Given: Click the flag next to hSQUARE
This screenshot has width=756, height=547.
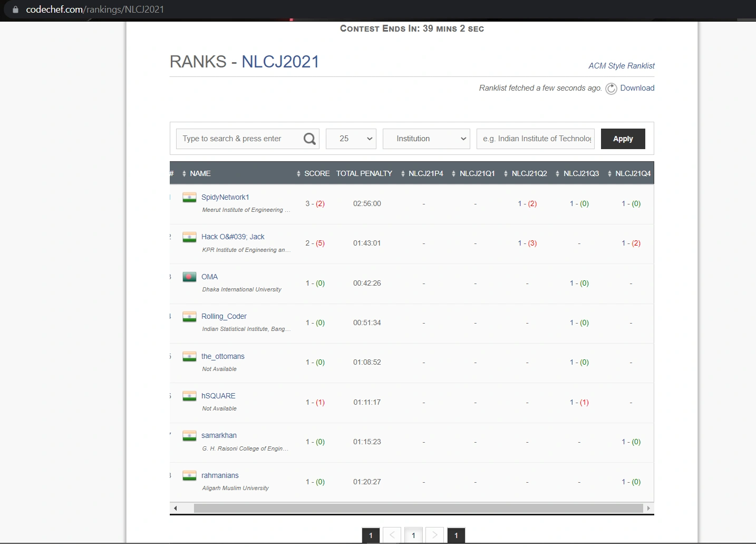Looking at the screenshot, I should click(189, 396).
